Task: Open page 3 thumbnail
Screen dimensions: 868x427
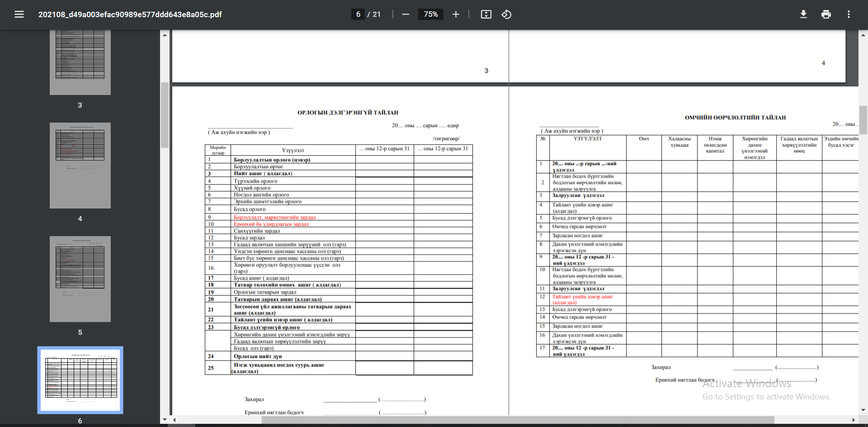Action: click(80, 62)
